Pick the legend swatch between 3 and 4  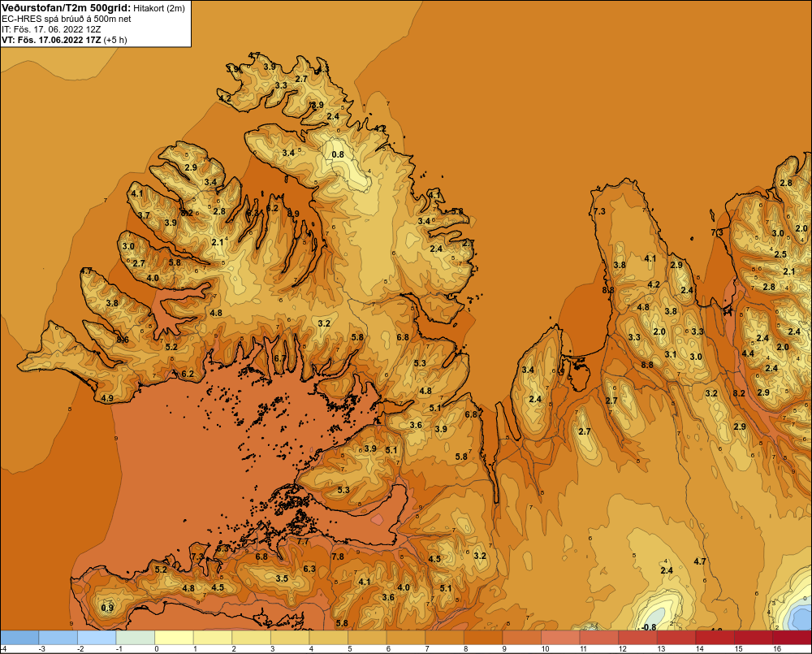(290, 638)
